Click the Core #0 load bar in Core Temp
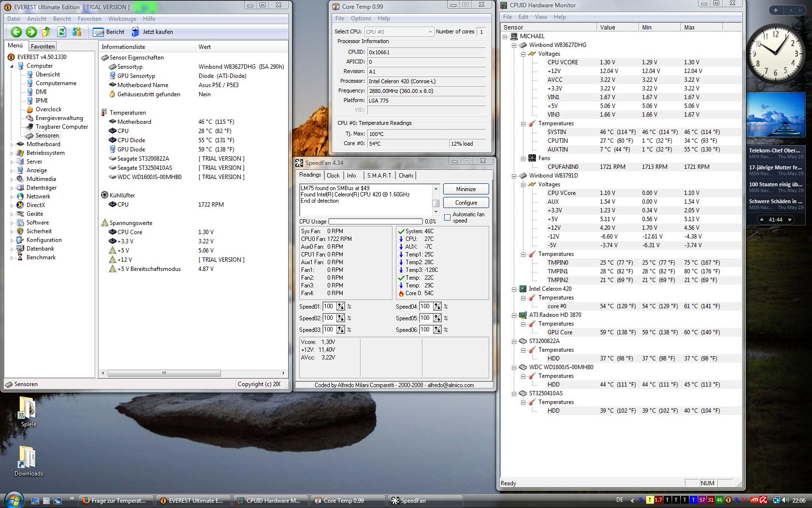 click(x=467, y=144)
